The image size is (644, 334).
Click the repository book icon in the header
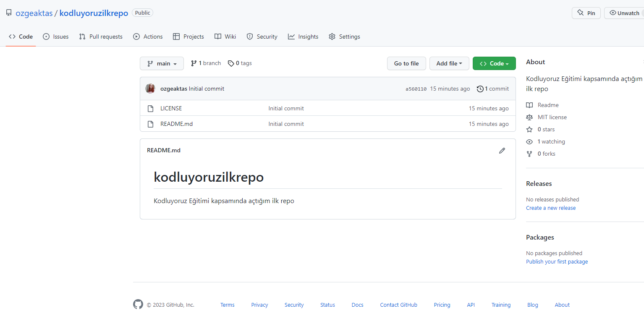pos(9,13)
